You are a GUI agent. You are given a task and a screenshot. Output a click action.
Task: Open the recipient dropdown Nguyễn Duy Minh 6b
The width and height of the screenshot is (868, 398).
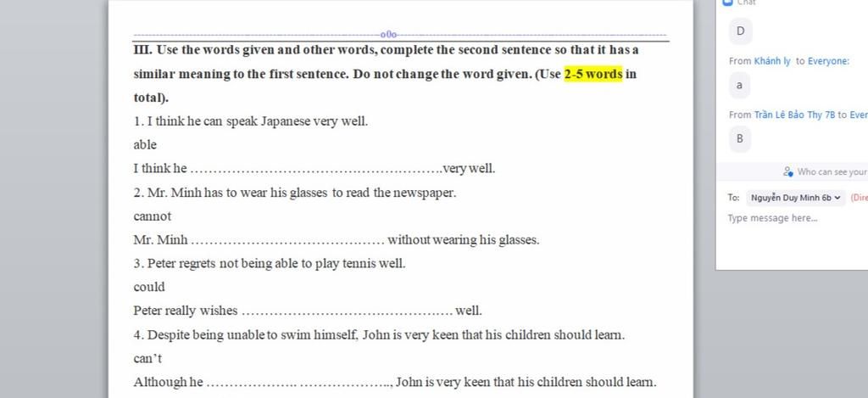(796, 198)
